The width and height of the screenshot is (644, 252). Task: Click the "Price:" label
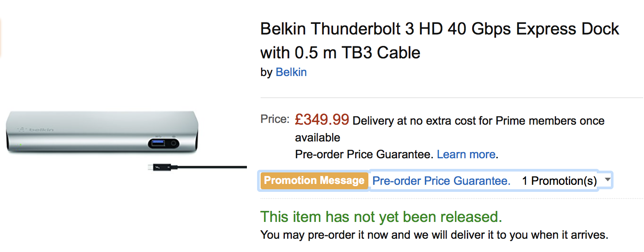(x=275, y=119)
